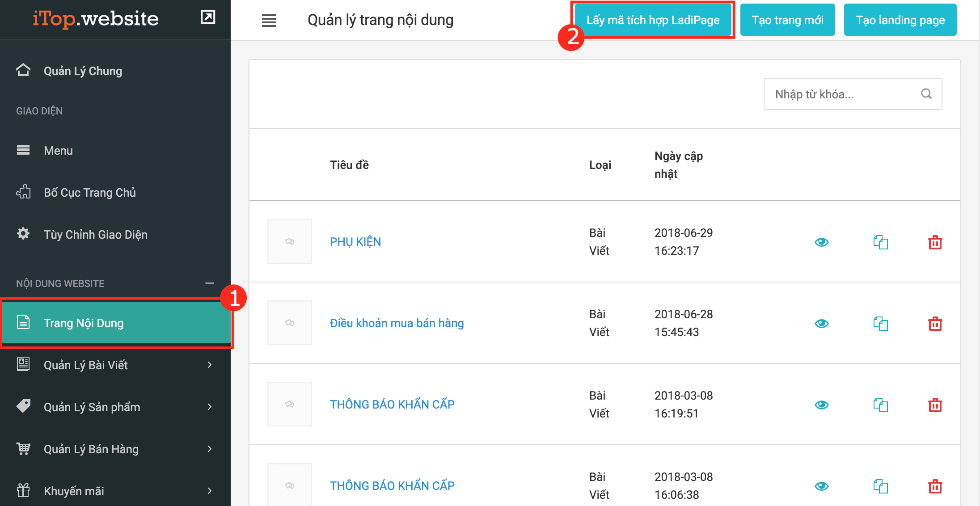Delete Điều khoản mua bán hàng page
The image size is (980, 506).
pyautogui.click(x=935, y=324)
